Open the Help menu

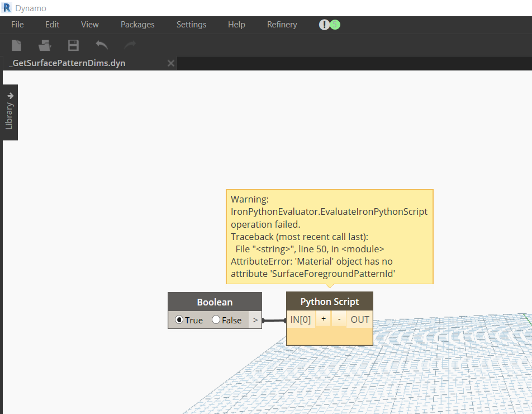click(x=236, y=25)
